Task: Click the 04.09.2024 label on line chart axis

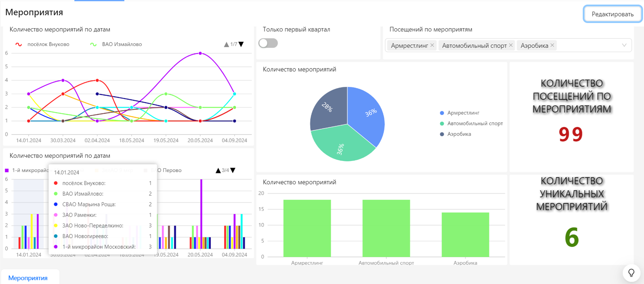Action: (235, 140)
